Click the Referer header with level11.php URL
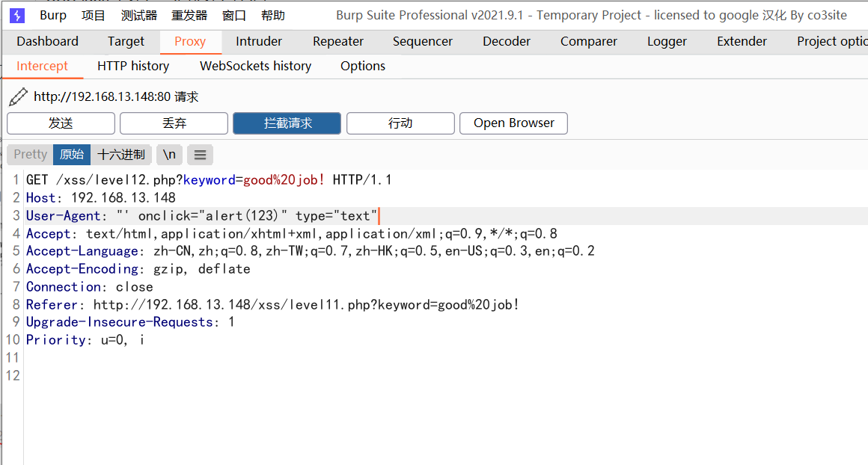 click(x=272, y=305)
